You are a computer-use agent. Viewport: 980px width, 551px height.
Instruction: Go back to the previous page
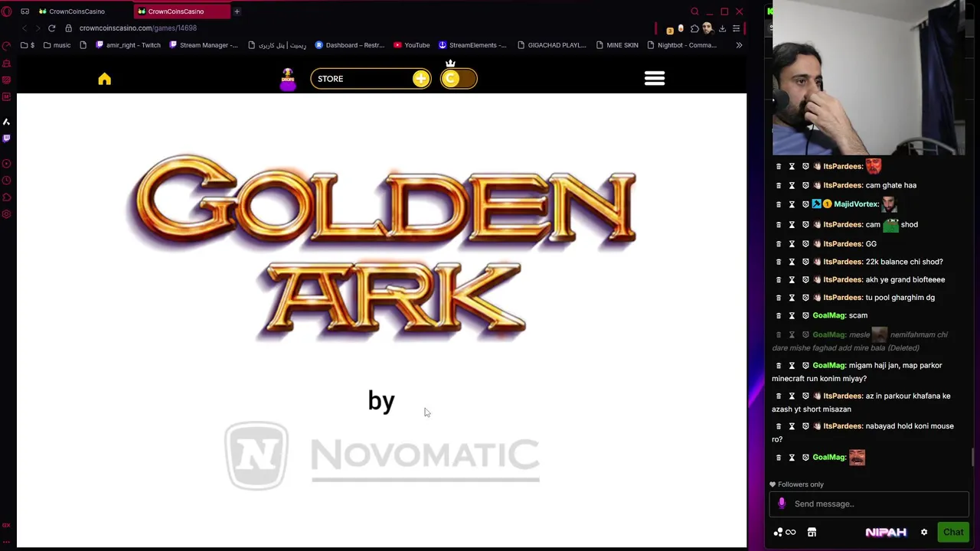click(24, 28)
